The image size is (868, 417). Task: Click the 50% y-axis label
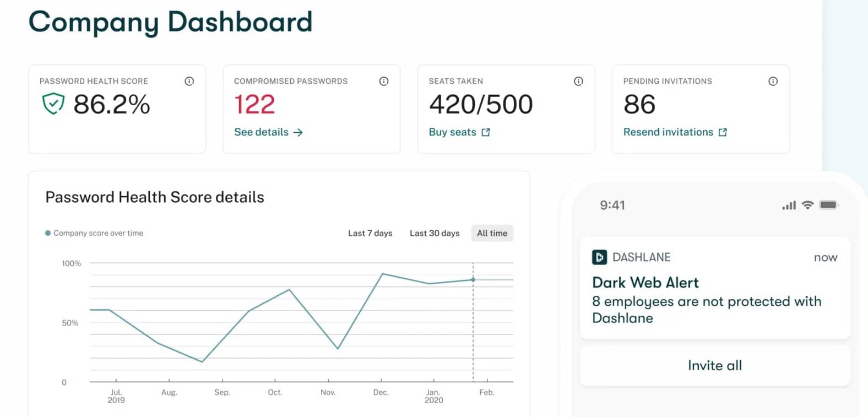70,323
